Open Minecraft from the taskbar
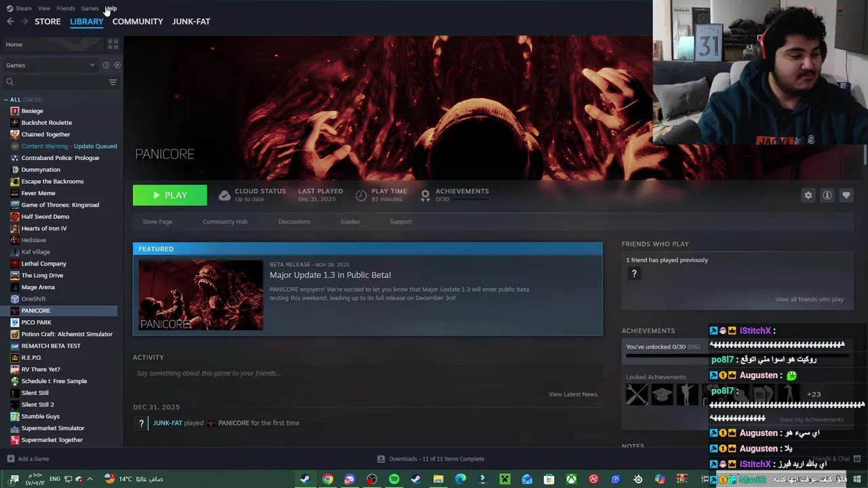868x488 pixels. click(505, 479)
